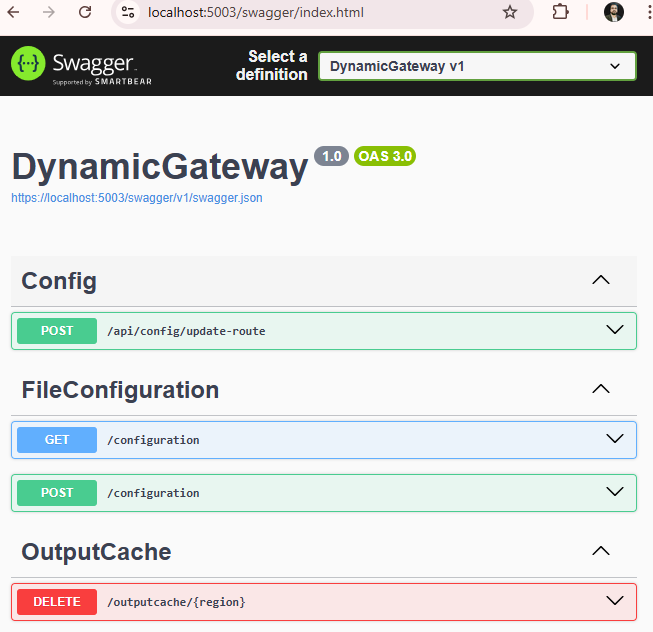
Task: Open site information icon in address bar
Action: (x=127, y=12)
